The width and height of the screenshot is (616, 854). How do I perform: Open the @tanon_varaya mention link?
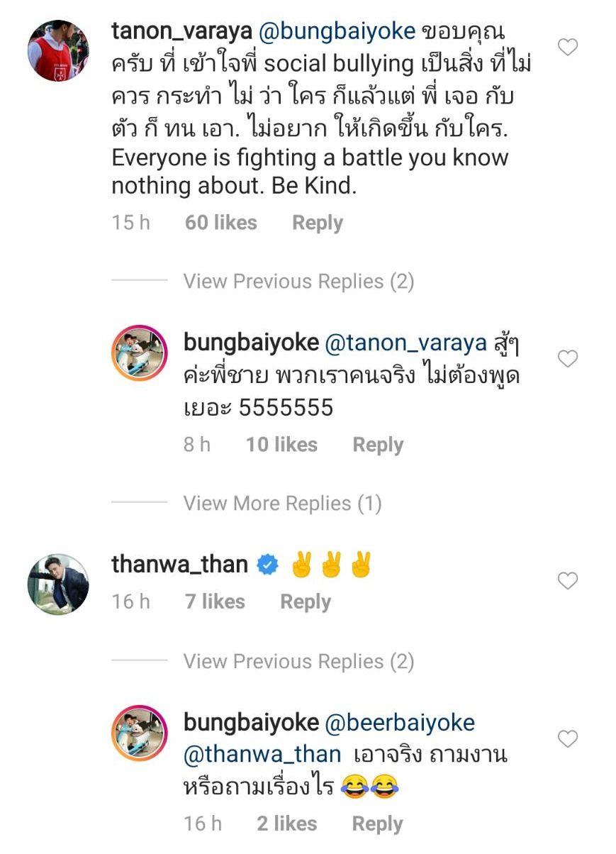[405, 343]
